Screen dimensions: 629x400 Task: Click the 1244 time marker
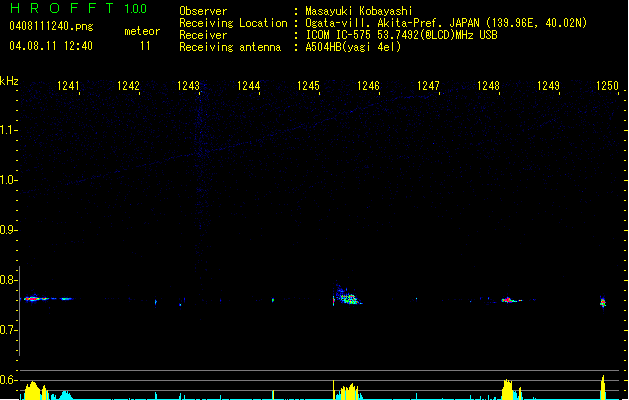pos(248,86)
